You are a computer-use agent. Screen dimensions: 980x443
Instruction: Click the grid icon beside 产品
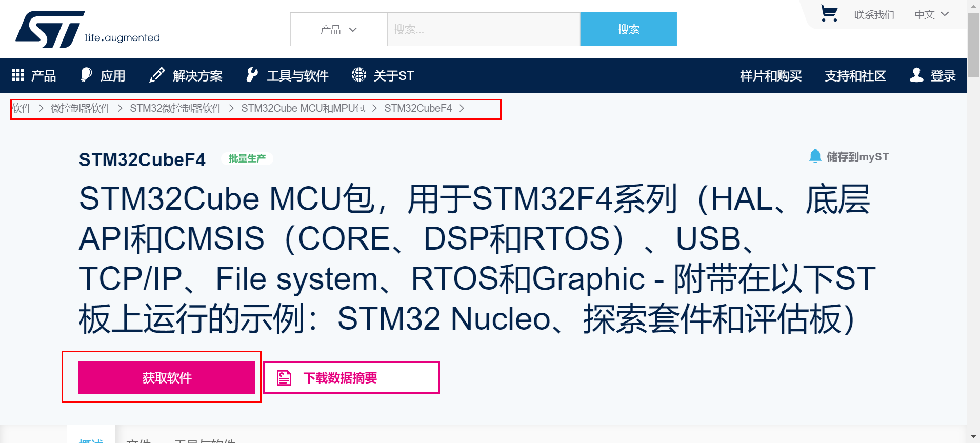pos(18,75)
